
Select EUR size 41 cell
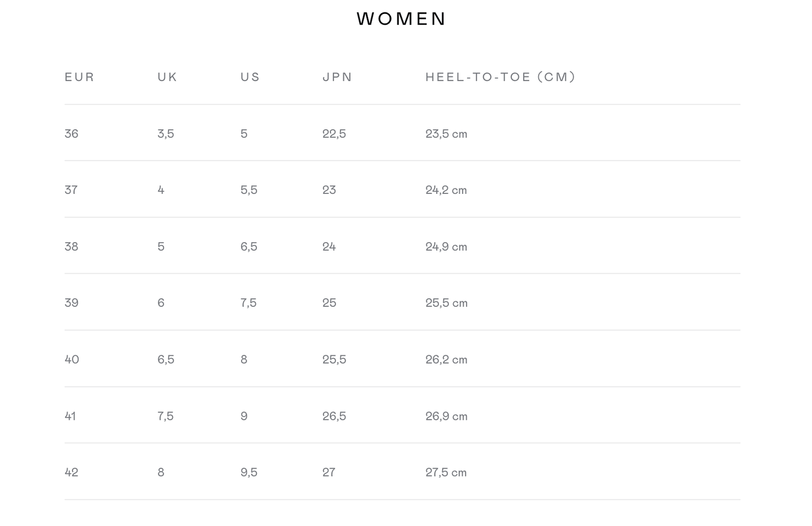[x=70, y=416]
